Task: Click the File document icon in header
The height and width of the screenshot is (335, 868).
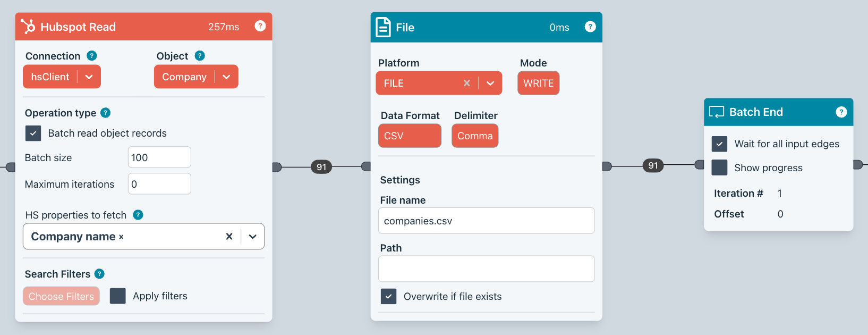Action: (x=383, y=27)
